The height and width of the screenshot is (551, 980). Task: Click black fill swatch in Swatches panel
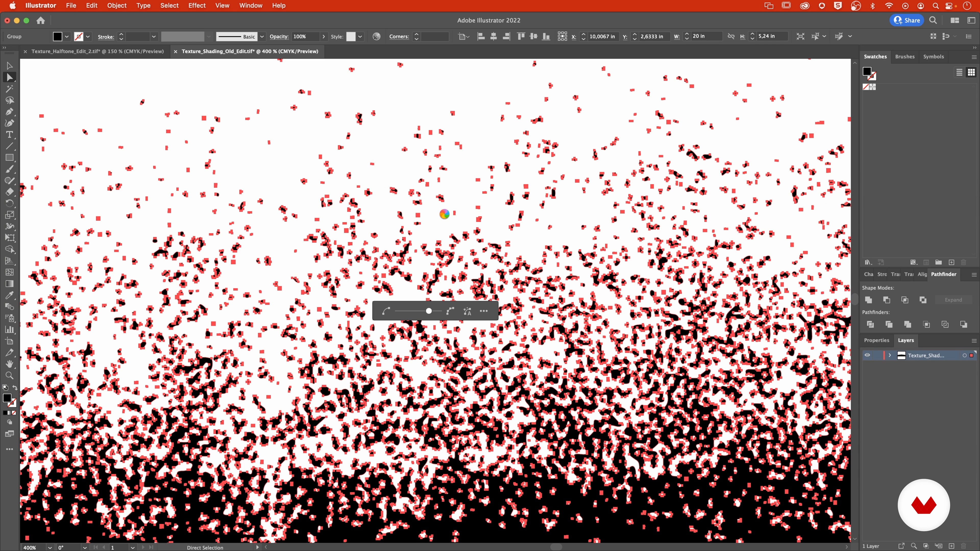[x=867, y=71]
